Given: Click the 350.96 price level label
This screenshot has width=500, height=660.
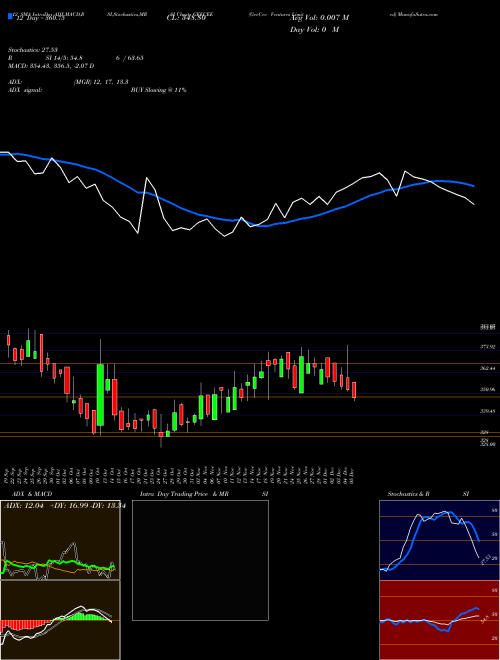Looking at the screenshot, I should click(488, 390).
